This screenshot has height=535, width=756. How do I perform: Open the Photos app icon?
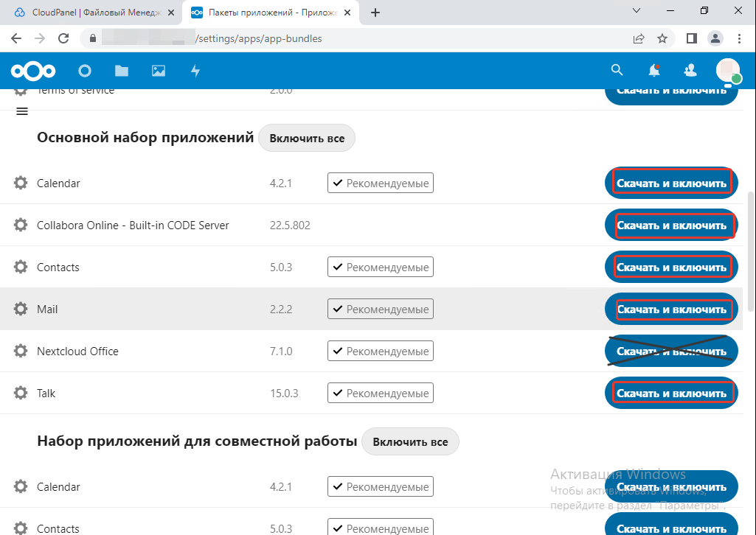pos(159,71)
